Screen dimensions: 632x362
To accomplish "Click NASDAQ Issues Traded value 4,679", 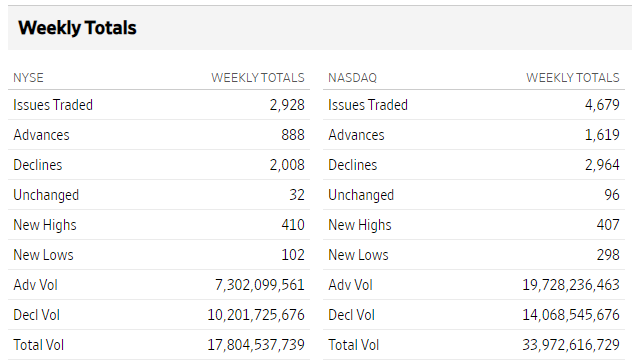I will click(x=602, y=105).
